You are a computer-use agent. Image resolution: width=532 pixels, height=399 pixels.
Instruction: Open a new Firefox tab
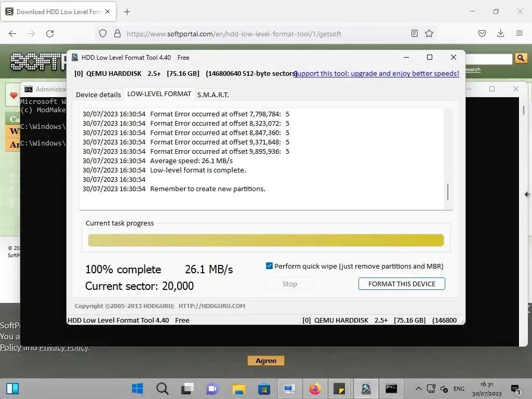pos(127,12)
